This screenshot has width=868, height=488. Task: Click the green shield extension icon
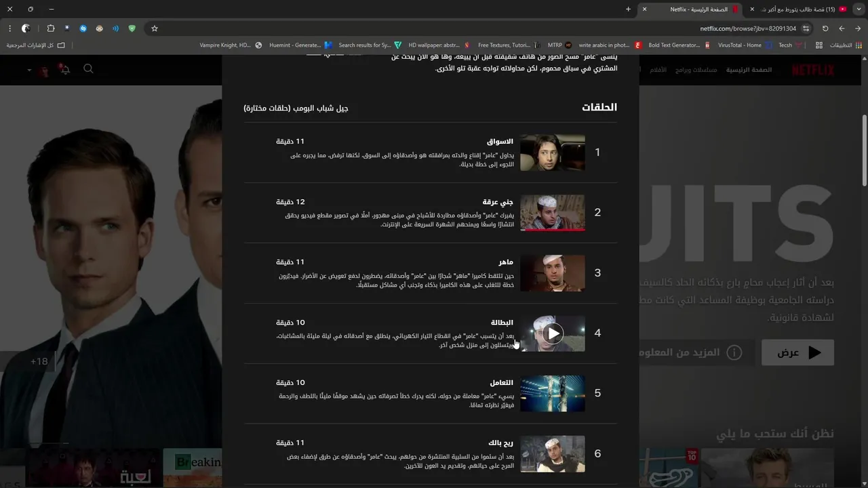click(x=132, y=28)
